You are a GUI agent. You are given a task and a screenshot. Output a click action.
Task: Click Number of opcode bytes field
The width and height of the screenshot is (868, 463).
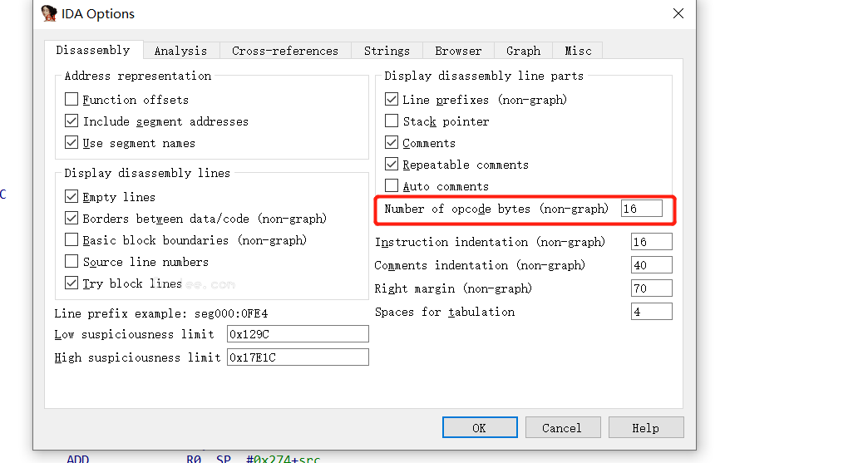642,209
